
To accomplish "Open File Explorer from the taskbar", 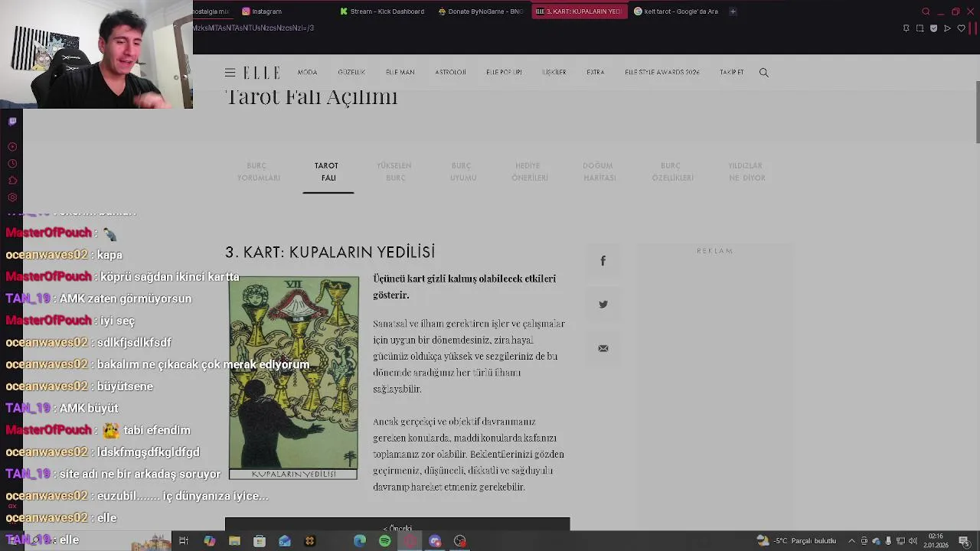I will coord(234,541).
